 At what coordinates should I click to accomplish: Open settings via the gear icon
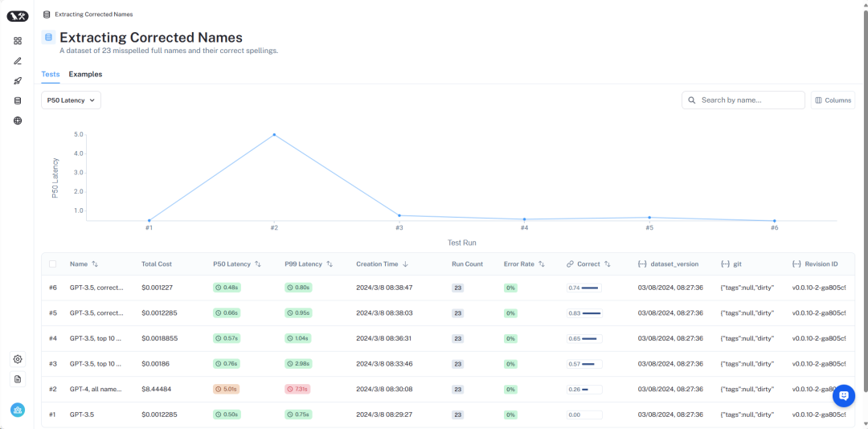[18, 359]
